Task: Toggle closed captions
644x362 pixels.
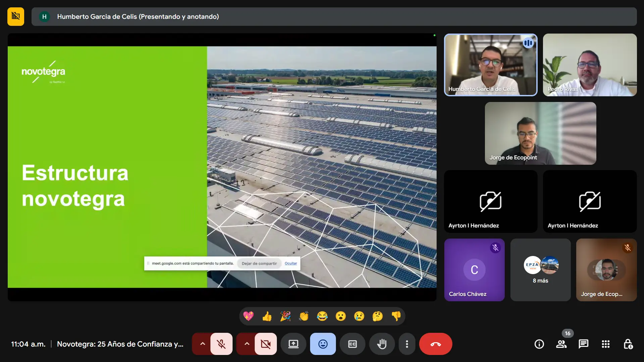Action: 352,344
